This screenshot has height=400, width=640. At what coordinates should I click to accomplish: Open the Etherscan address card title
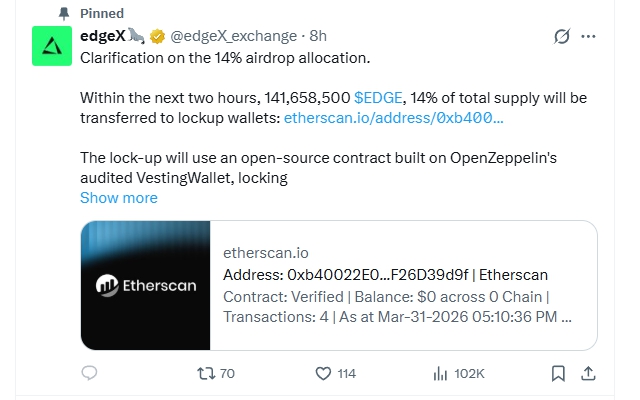(385, 275)
